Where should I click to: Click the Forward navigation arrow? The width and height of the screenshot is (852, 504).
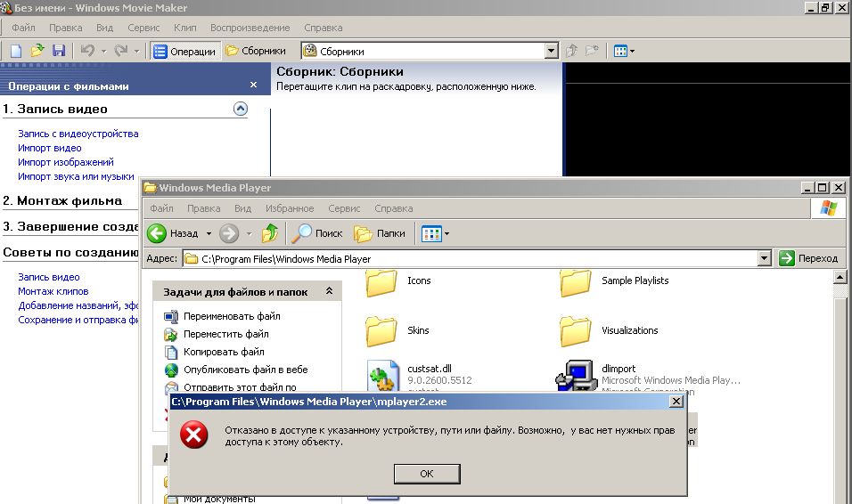click(x=229, y=233)
